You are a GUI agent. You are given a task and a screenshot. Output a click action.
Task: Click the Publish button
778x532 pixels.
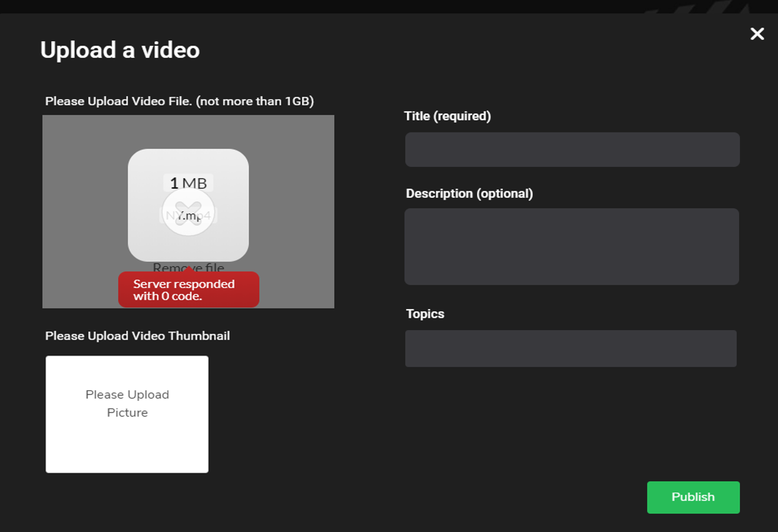coord(693,497)
